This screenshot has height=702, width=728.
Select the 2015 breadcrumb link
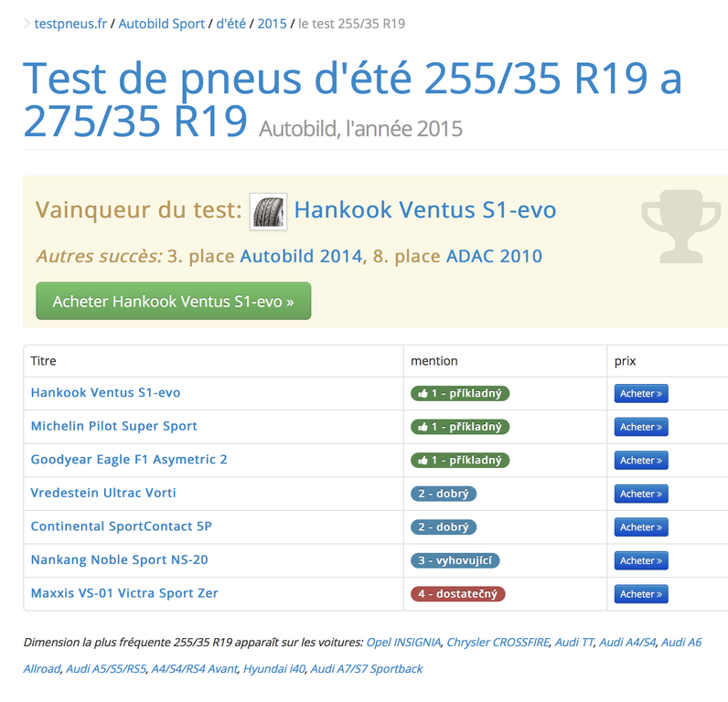click(x=272, y=24)
